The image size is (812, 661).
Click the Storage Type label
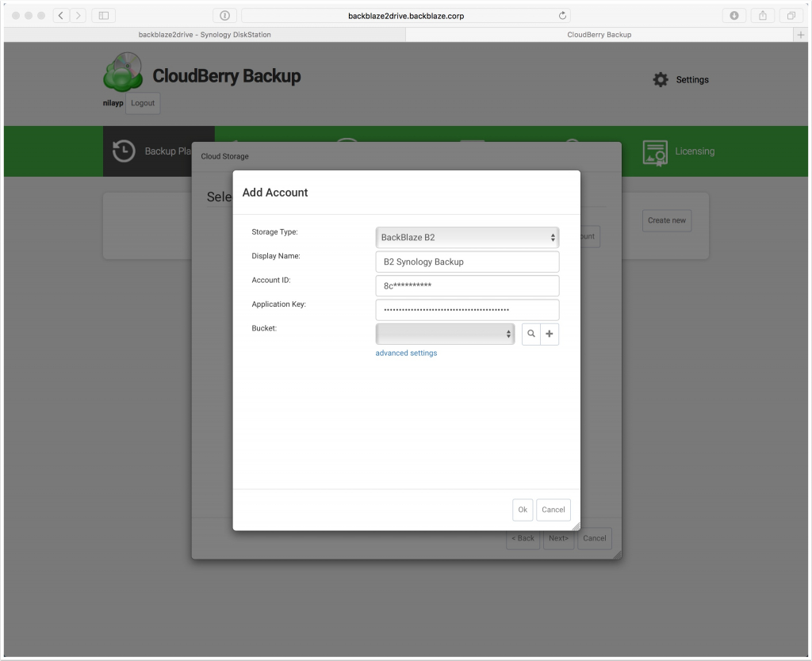(x=274, y=232)
